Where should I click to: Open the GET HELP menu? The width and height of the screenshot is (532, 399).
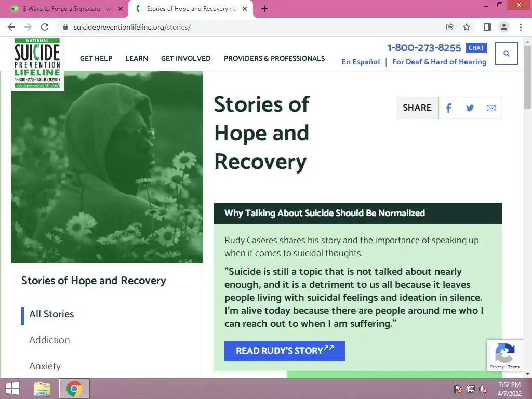(96, 58)
